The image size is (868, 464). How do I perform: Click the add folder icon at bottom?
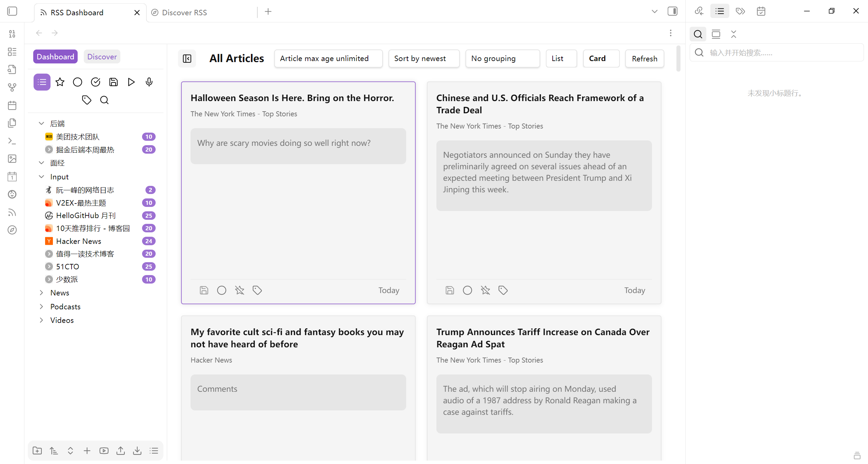click(x=37, y=451)
